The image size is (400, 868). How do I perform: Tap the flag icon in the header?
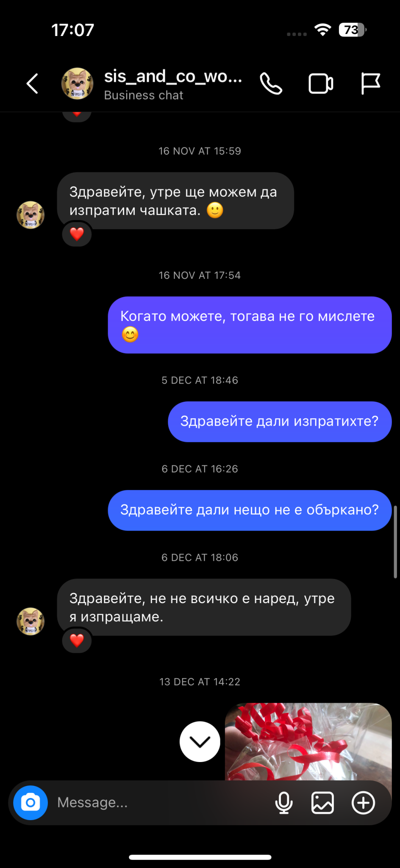[x=370, y=83]
